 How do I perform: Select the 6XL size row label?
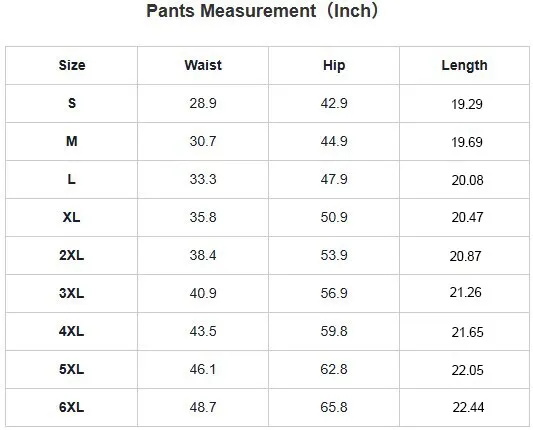72,407
